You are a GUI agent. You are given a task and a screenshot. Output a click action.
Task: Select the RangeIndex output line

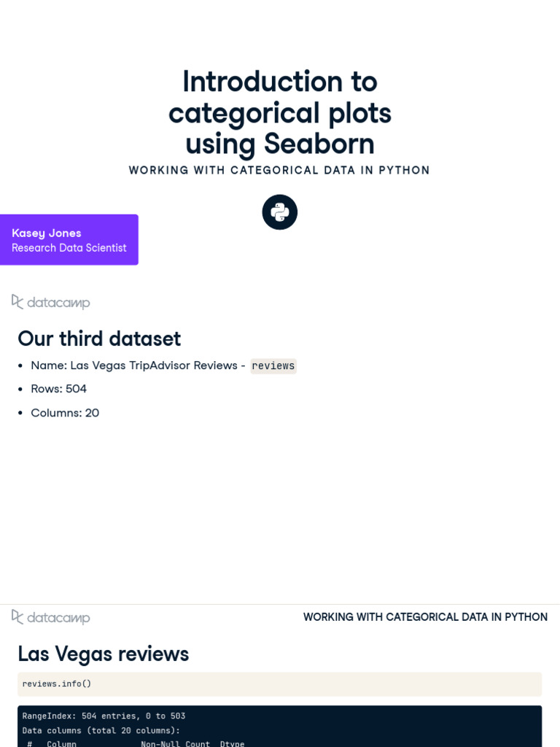(104, 716)
